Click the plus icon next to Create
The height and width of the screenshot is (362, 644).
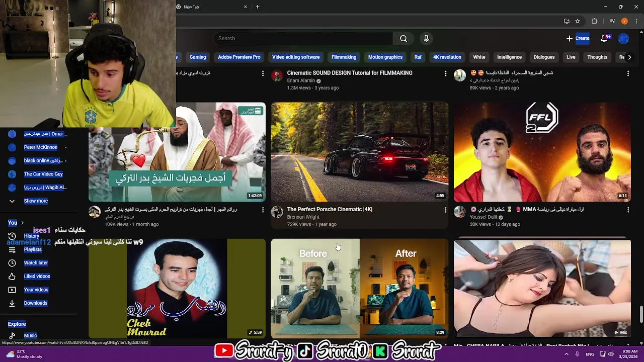(569, 38)
